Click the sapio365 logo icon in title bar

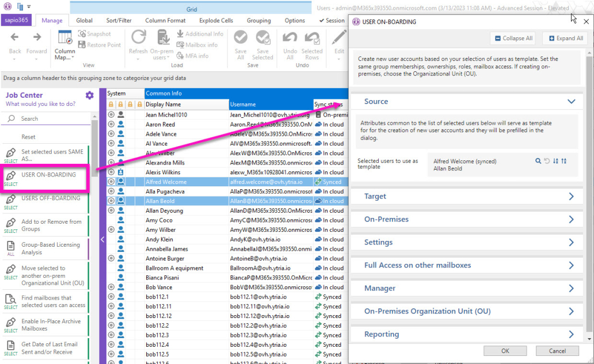7,6
